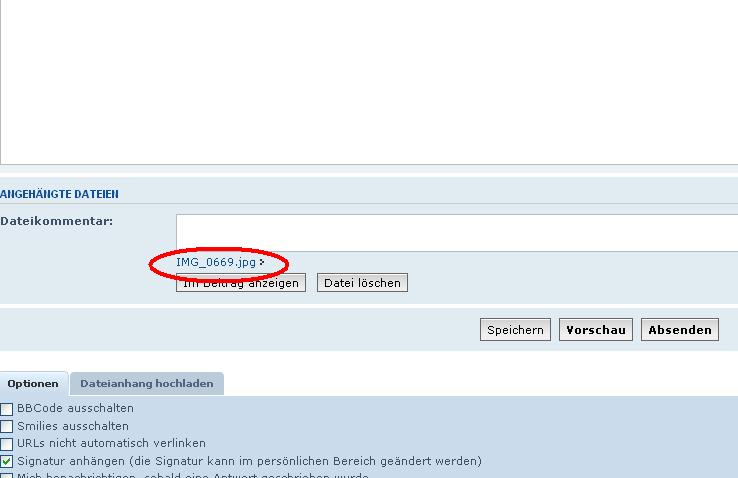The width and height of the screenshot is (738, 478).
Task: Open the 'Dateianhang hochladen' tab
Action: [x=146, y=384]
